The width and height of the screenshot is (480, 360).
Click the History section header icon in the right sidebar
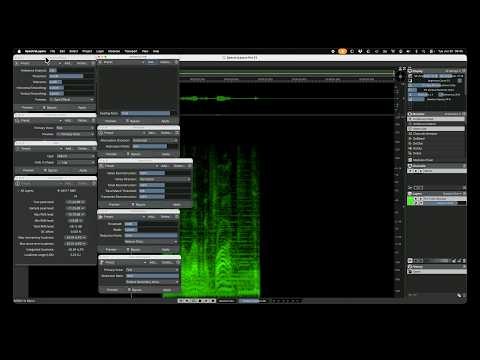[410, 267]
